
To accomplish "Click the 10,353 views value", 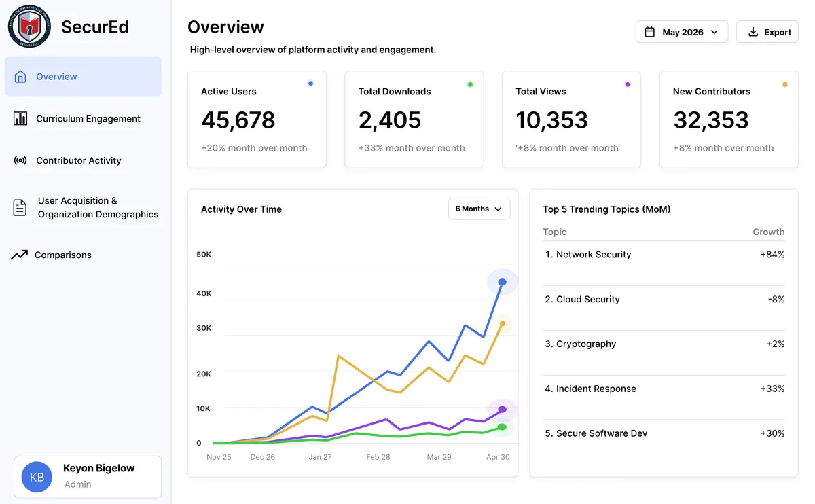I will coord(551,120).
